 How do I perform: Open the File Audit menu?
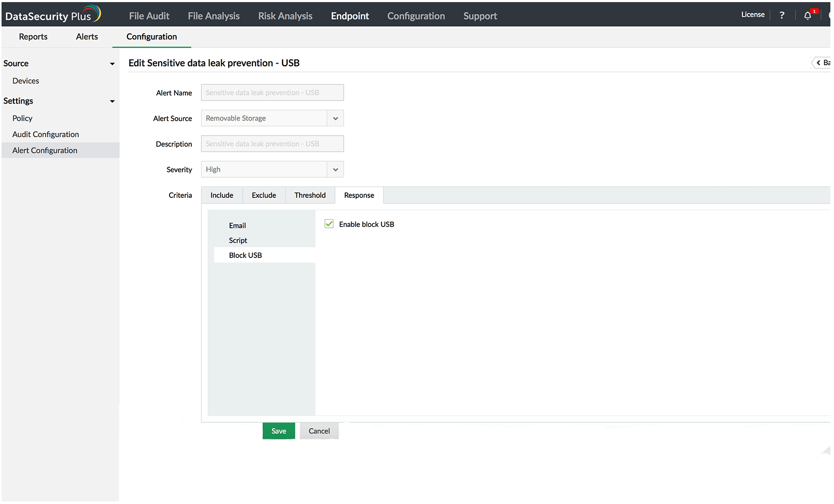[149, 16]
